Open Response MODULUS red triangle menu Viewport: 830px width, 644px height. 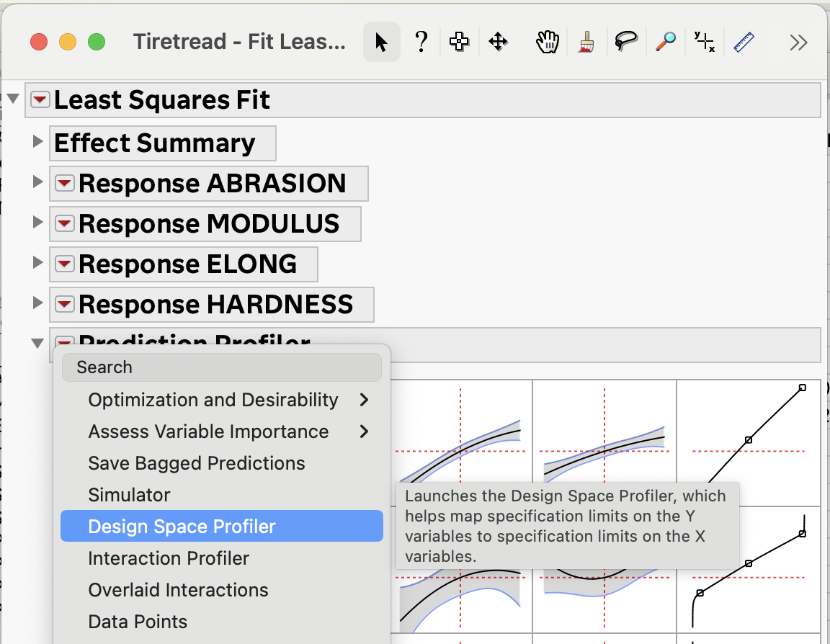[x=65, y=223]
